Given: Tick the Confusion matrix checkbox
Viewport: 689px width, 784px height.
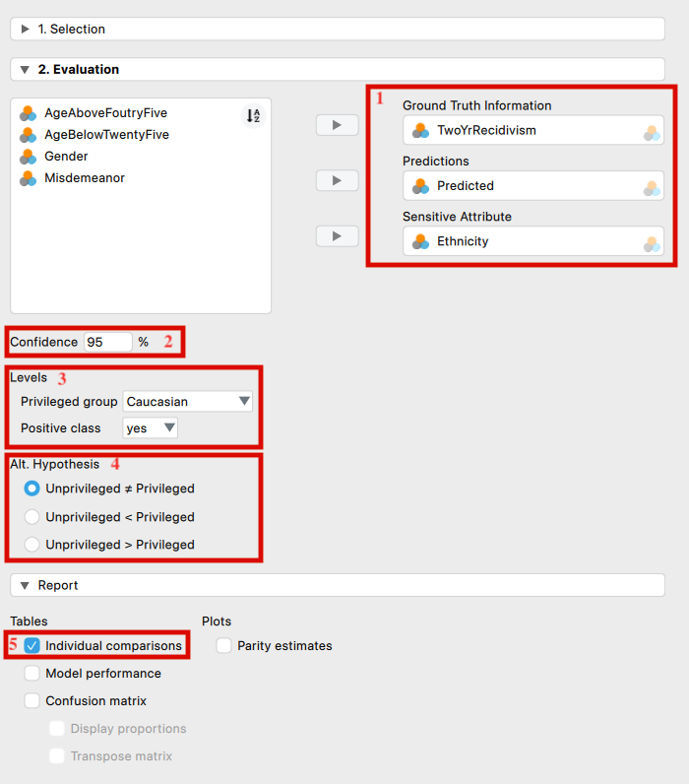Looking at the screenshot, I should point(31,700).
